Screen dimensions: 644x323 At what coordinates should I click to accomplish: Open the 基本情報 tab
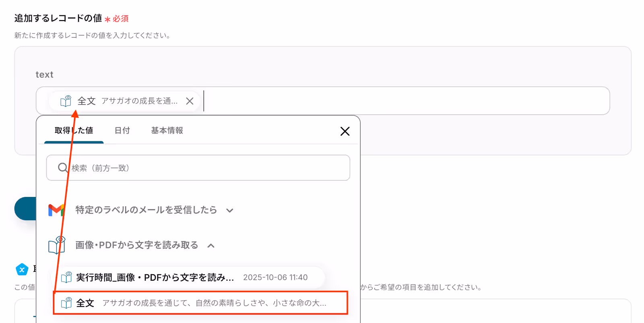pos(167,130)
